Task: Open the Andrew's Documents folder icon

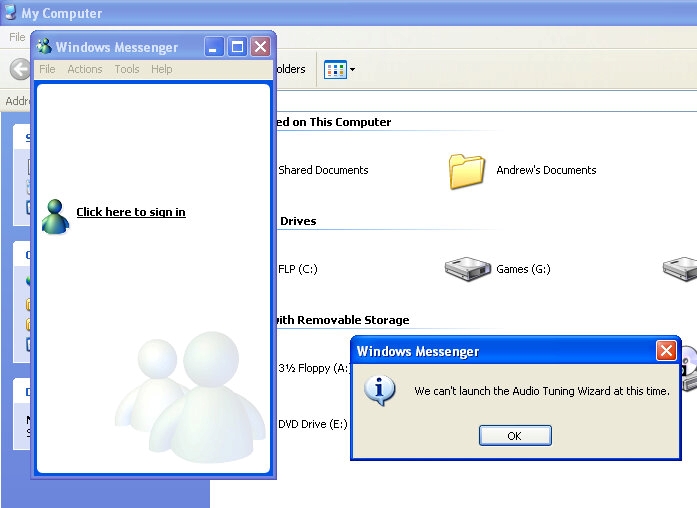Action: (466, 171)
